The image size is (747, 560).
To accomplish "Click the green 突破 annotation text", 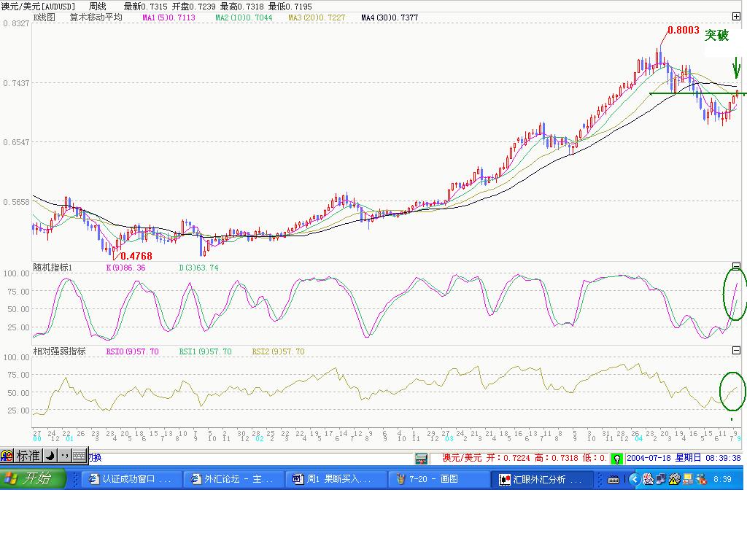I will (716, 35).
